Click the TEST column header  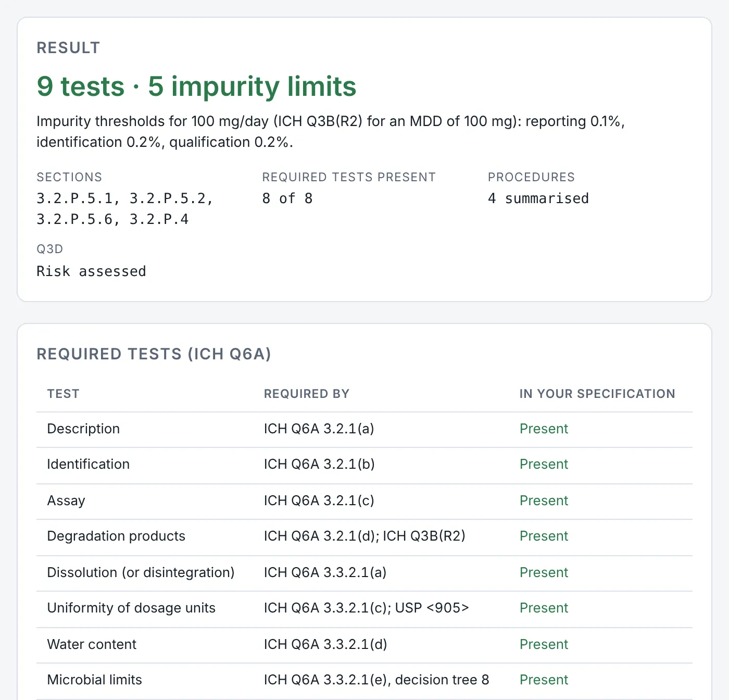pyautogui.click(x=63, y=394)
